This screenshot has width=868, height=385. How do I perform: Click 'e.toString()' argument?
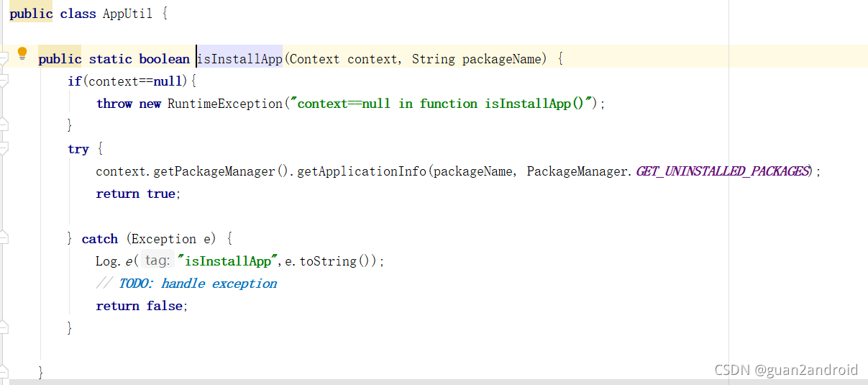click(330, 261)
